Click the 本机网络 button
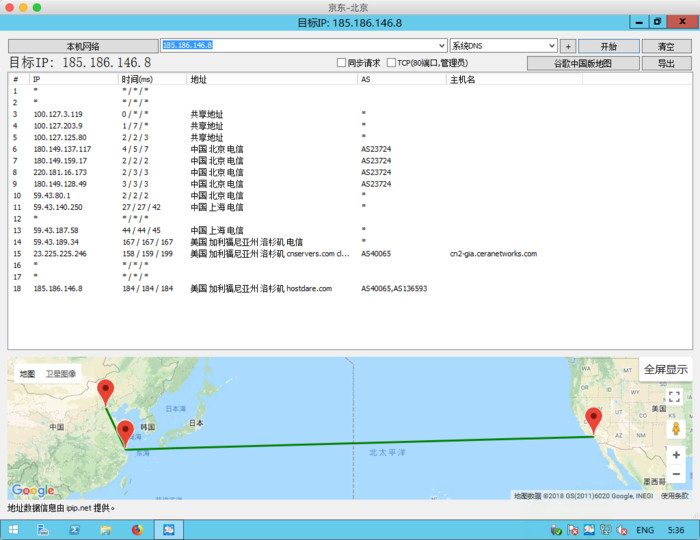Screen dimensions: 700x540 pyautogui.click(x=83, y=46)
